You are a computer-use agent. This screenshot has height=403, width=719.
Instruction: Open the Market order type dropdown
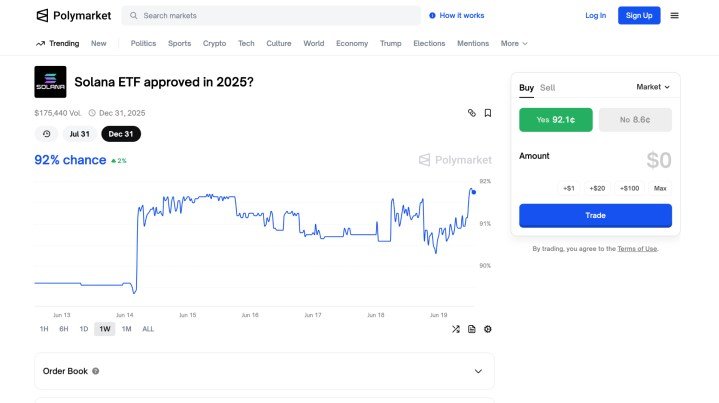coord(653,87)
